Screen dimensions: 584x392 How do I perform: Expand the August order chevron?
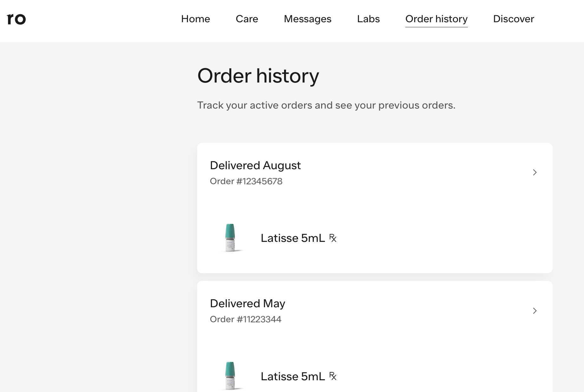[535, 172]
